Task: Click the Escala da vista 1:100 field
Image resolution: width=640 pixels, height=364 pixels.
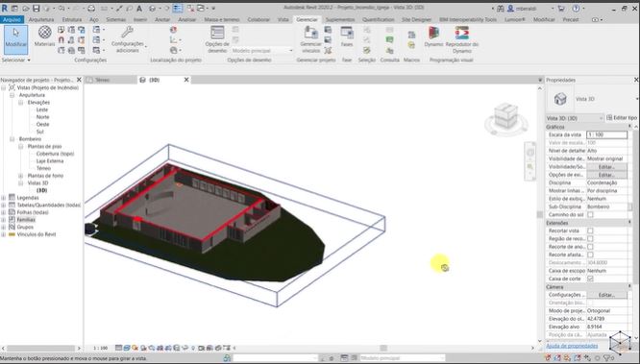Action: [x=606, y=134]
